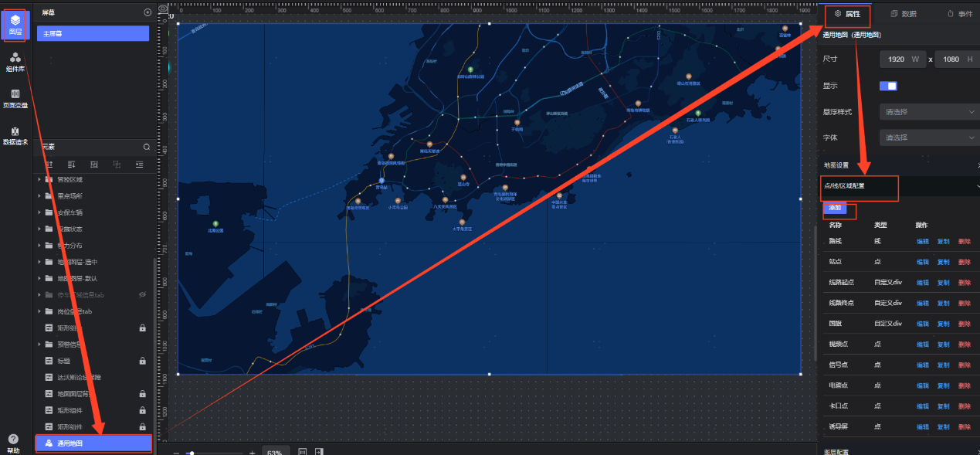Show the hidden 停车区域信息tab layer
980x455 pixels.
coord(142,295)
